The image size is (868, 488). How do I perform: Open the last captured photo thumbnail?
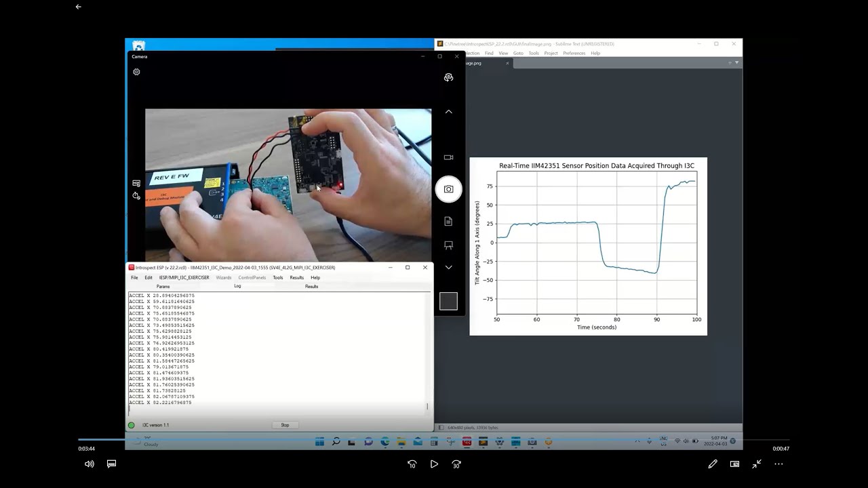[x=448, y=301]
